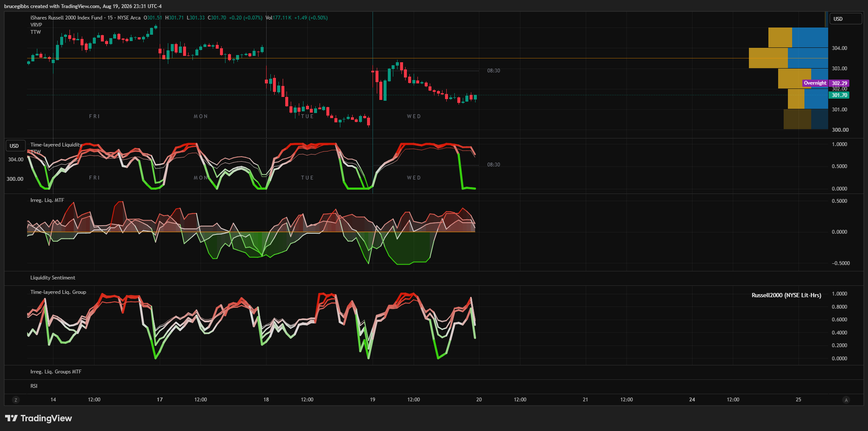The image size is (868, 431).
Task: Select the TTW label under VRVP
Action: tap(36, 32)
